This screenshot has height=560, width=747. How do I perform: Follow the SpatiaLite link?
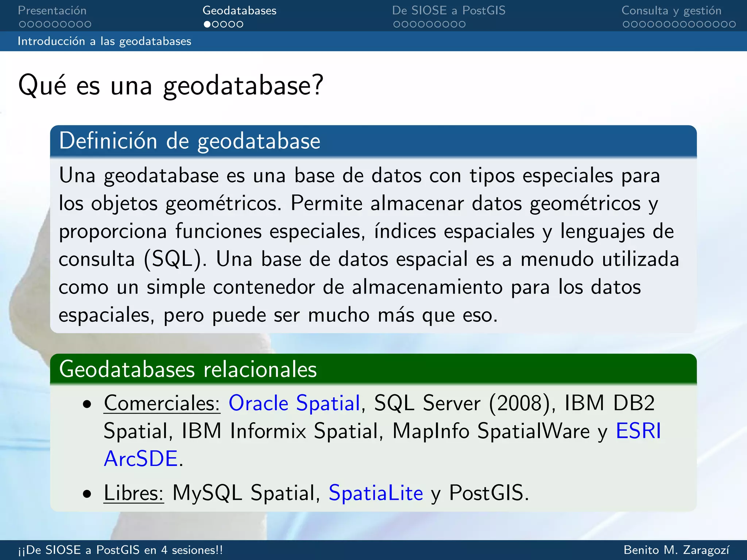pos(376,493)
